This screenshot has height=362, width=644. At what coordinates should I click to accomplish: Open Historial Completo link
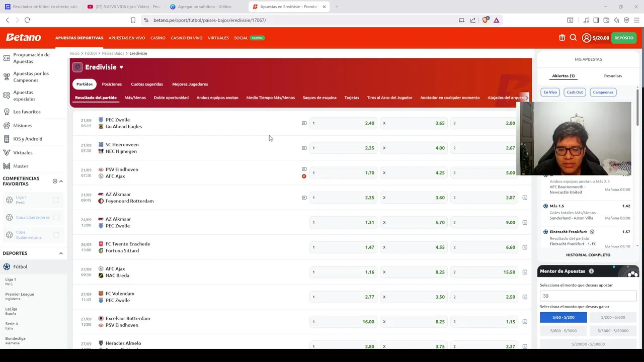(x=588, y=255)
